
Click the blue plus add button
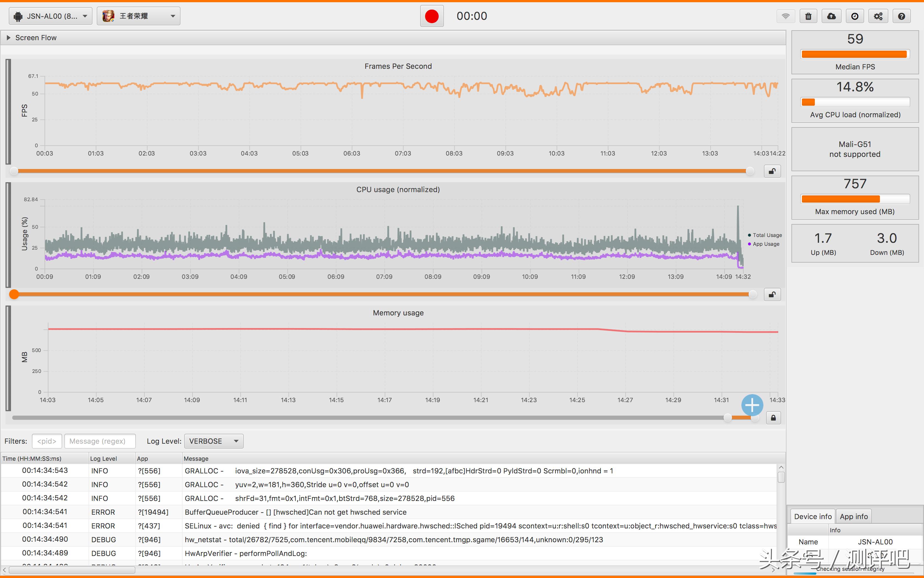[x=752, y=405]
